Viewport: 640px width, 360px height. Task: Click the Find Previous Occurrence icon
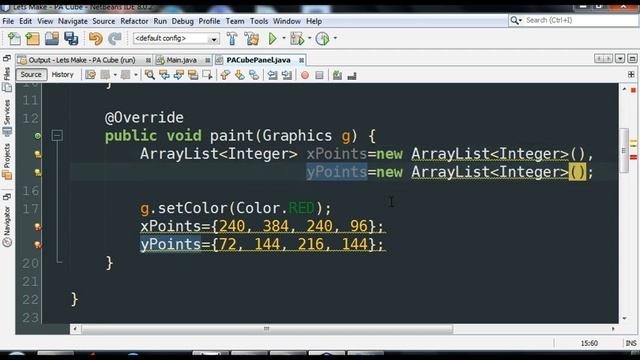click(x=164, y=75)
